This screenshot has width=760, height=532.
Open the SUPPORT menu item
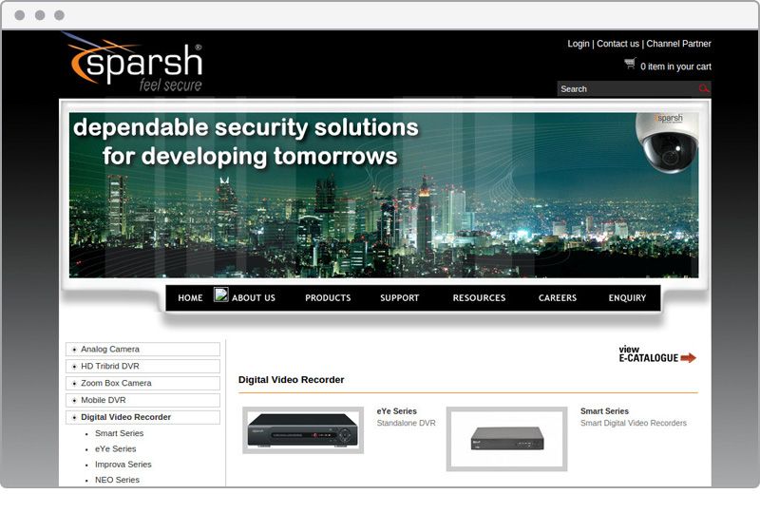click(x=399, y=298)
